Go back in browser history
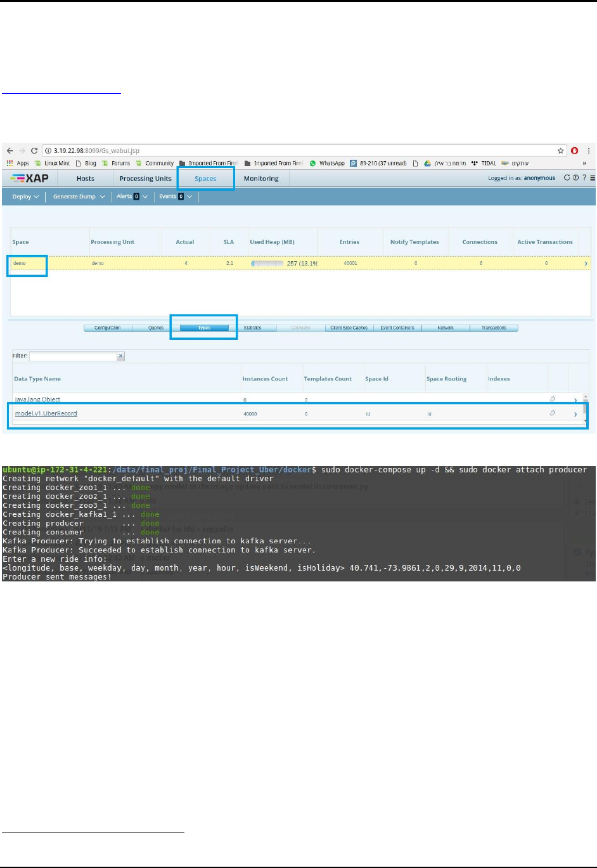 tap(10, 151)
